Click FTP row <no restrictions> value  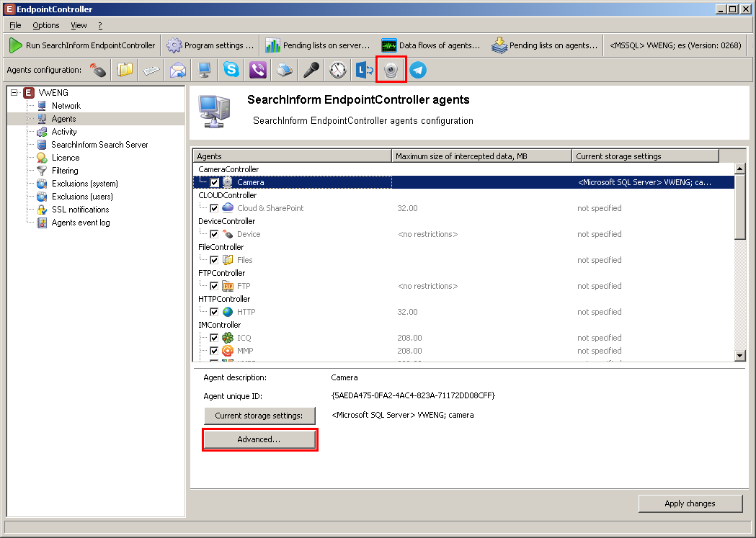tap(427, 286)
